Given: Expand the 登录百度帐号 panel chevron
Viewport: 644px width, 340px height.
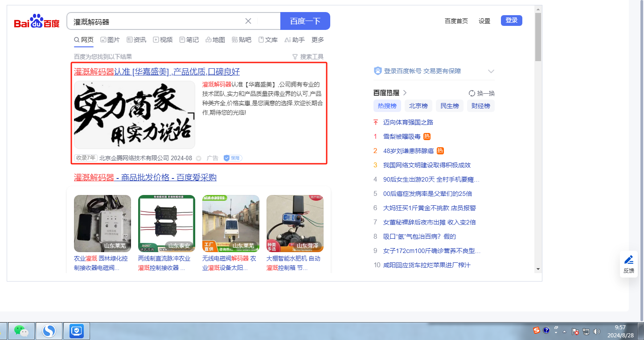Looking at the screenshot, I should (x=491, y=71).
